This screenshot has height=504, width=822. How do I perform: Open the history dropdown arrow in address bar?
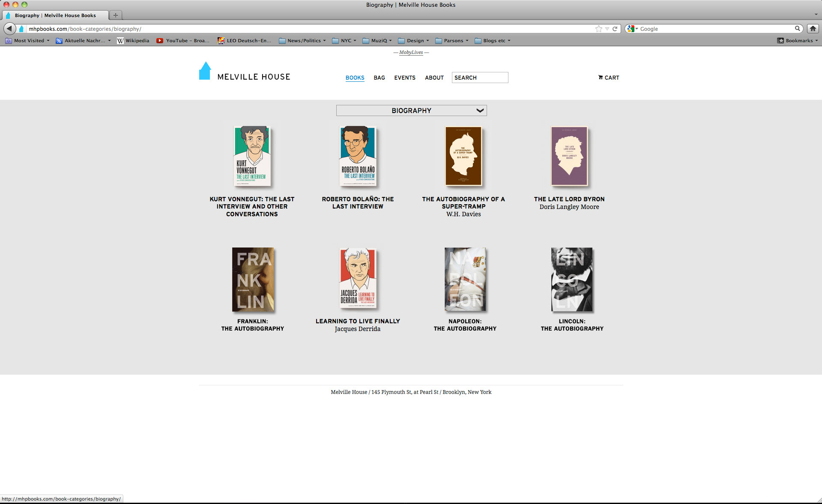tap(607, 29)
